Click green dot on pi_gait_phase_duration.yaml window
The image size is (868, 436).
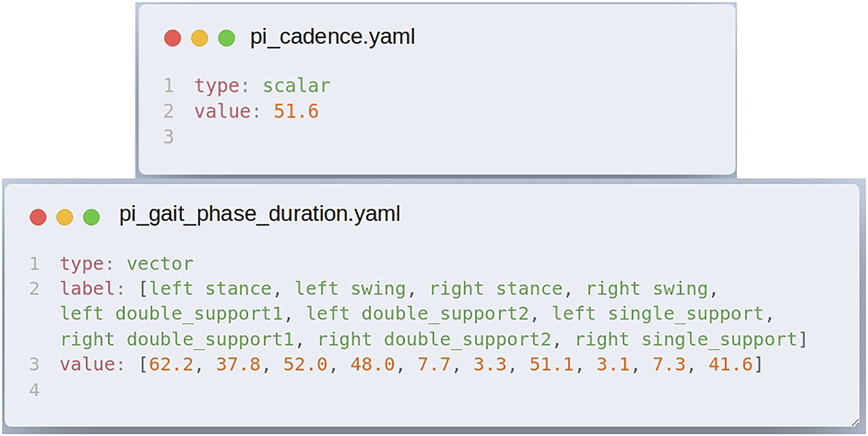pyautogui.click(x=91, y=217)
